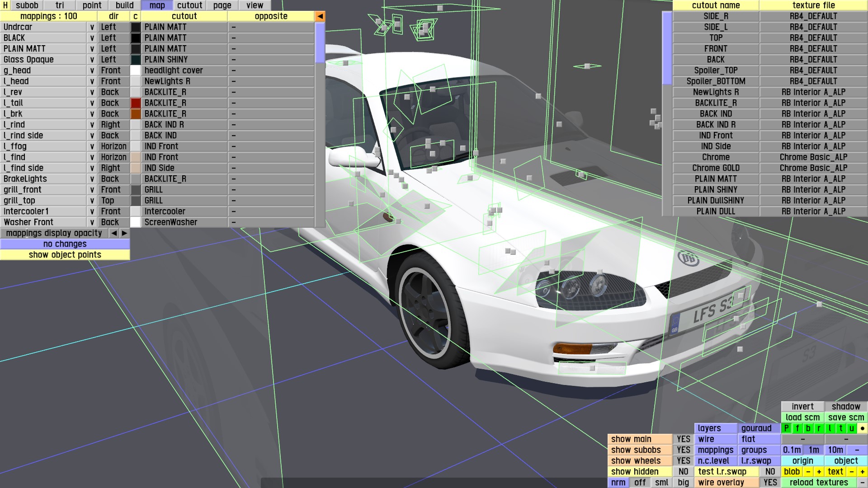The height and width of the screenshot is (488, 868).
Task: Click the mappings list vertical scrollbar
Action: pyautogui.click(x=320, y=43)
